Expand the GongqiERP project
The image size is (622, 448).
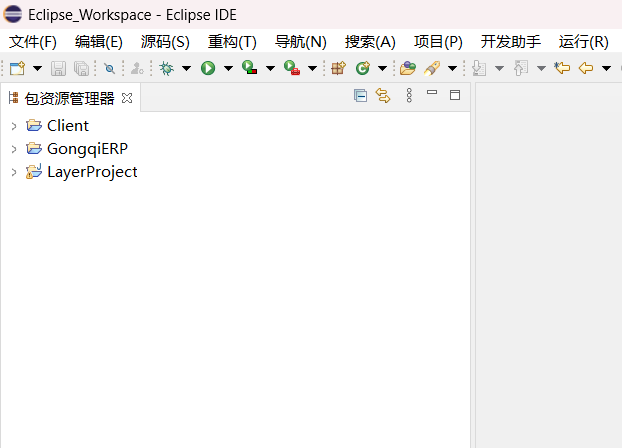(14, 149)
